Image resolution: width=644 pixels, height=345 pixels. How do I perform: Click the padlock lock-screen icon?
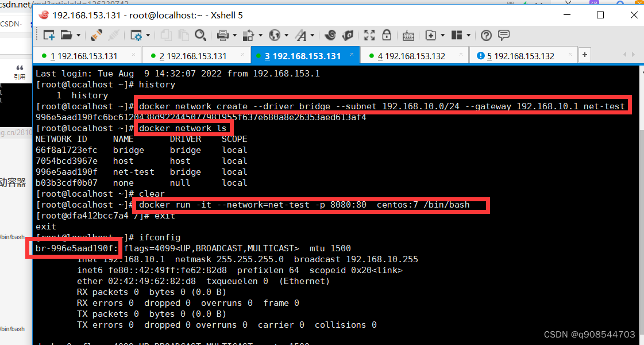(387, 36)
